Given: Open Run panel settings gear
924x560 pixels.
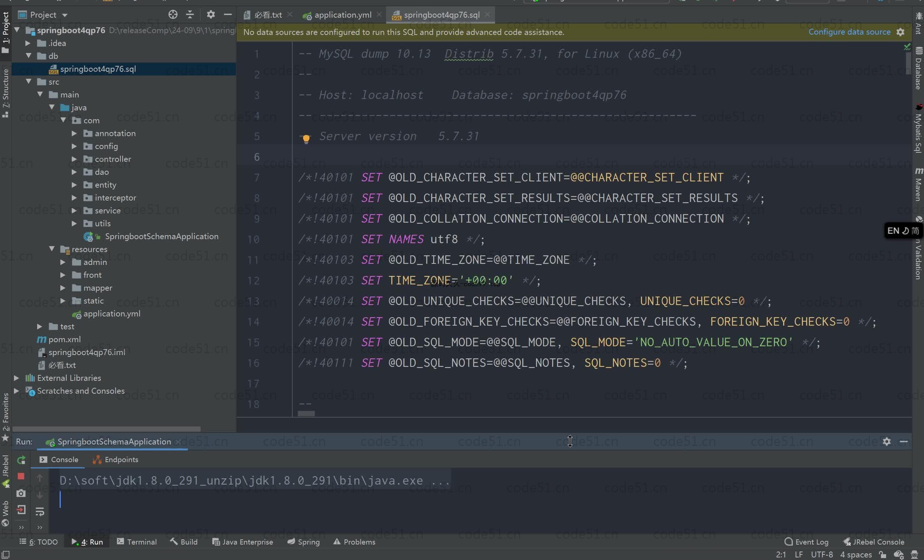Looking at the screenshot, I should pyautogui.click(x=886, y=442).
